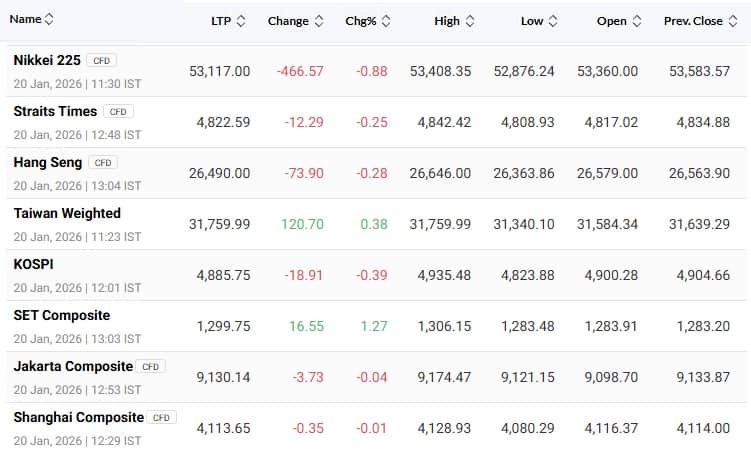Select Nikkei 225 change percent -0.88
The height and width of the screenshot is (450, 751).
tap(372, 71)
